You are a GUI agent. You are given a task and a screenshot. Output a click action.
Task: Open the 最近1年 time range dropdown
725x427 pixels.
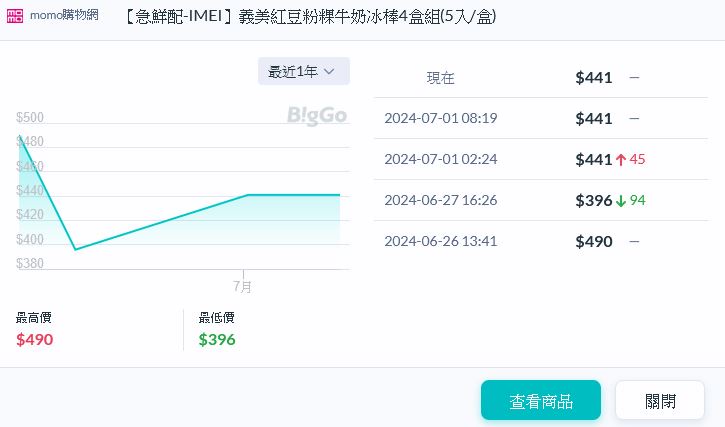pyautogui.click(x=303, y=71)
